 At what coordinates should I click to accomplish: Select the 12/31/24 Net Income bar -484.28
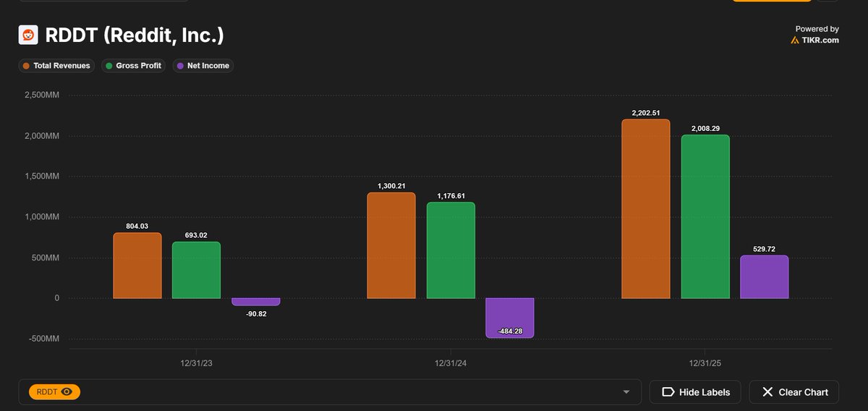click(509, 318)
